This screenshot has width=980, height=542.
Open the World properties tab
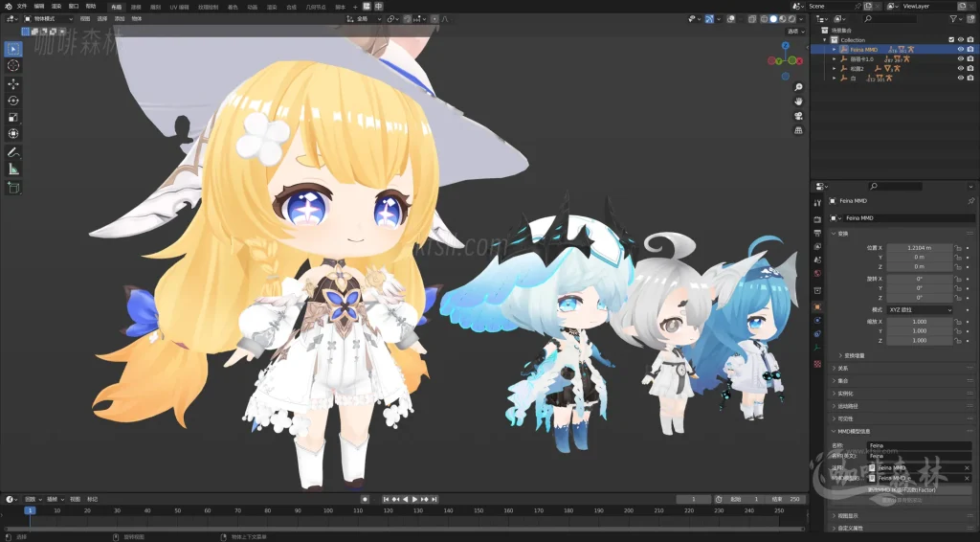(x=817, y=273)
